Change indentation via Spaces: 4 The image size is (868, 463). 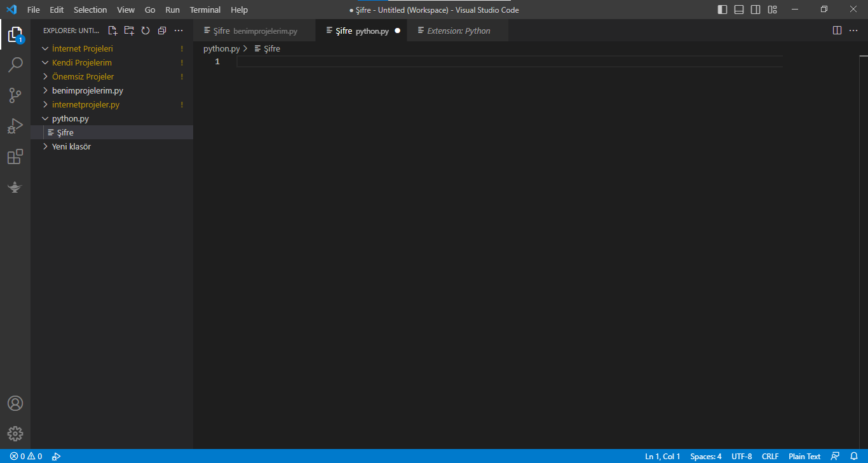[x=706, y=457]
